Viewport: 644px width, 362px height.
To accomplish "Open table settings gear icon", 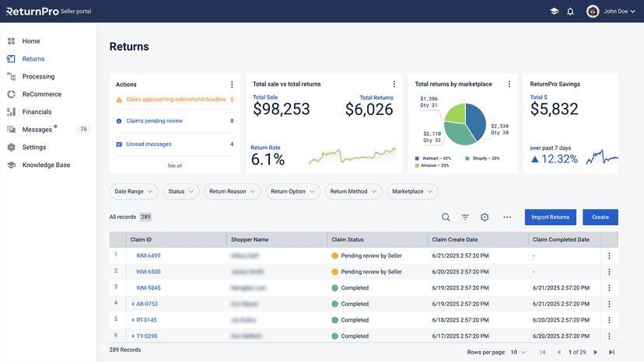I will 485,217.
